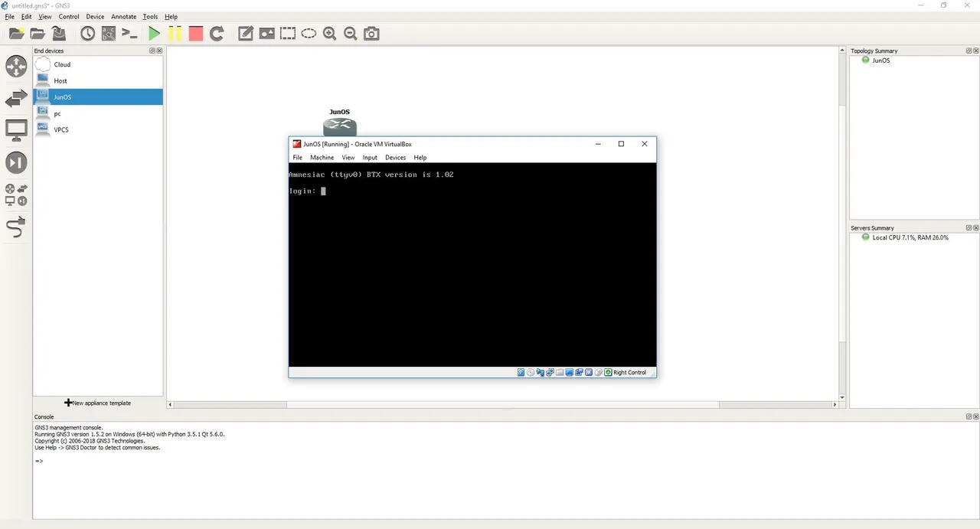Browse routers category in device sidebar
980x529 pixels.
click(x=16, y=66)
